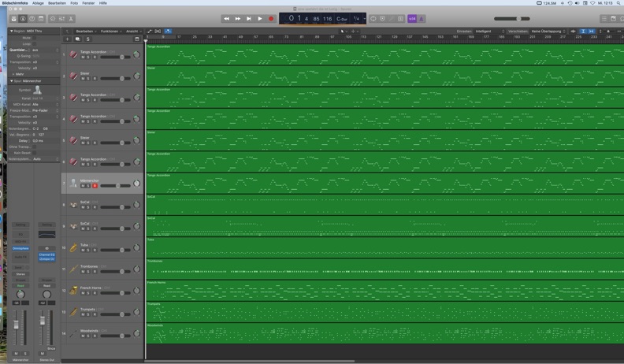Click the Duplicate Track button
The image size is (624, 364).
click(77, 39)
